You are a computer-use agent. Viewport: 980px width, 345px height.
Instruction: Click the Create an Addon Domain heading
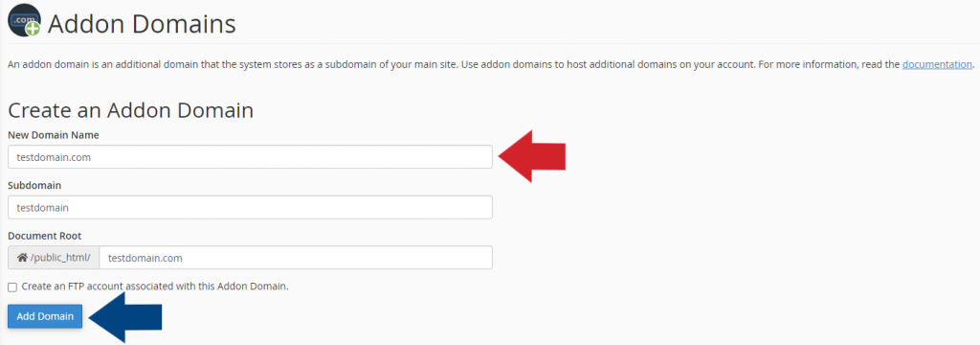click(x=130, y=110)
